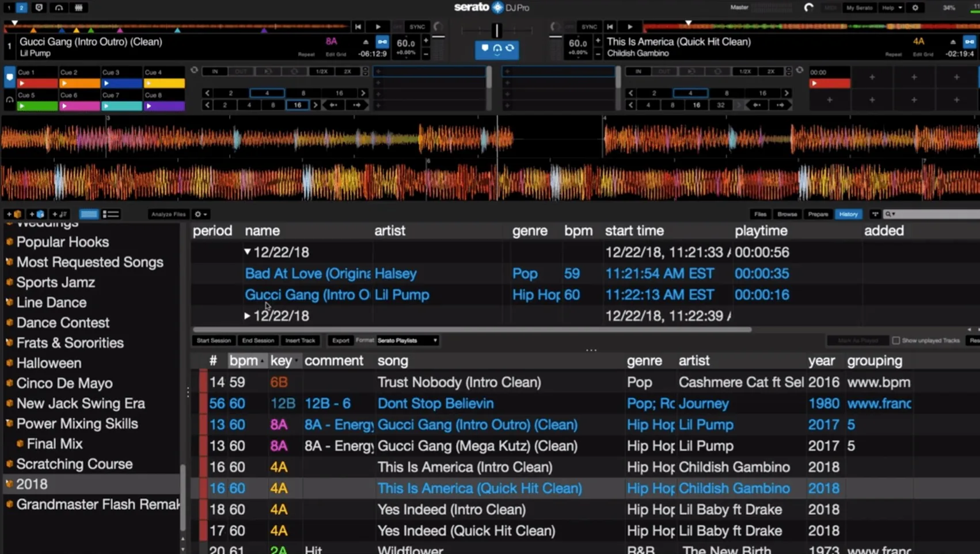Open the sampler panel icon in top bar
The image size is (980, 554).
pos(79,7)
